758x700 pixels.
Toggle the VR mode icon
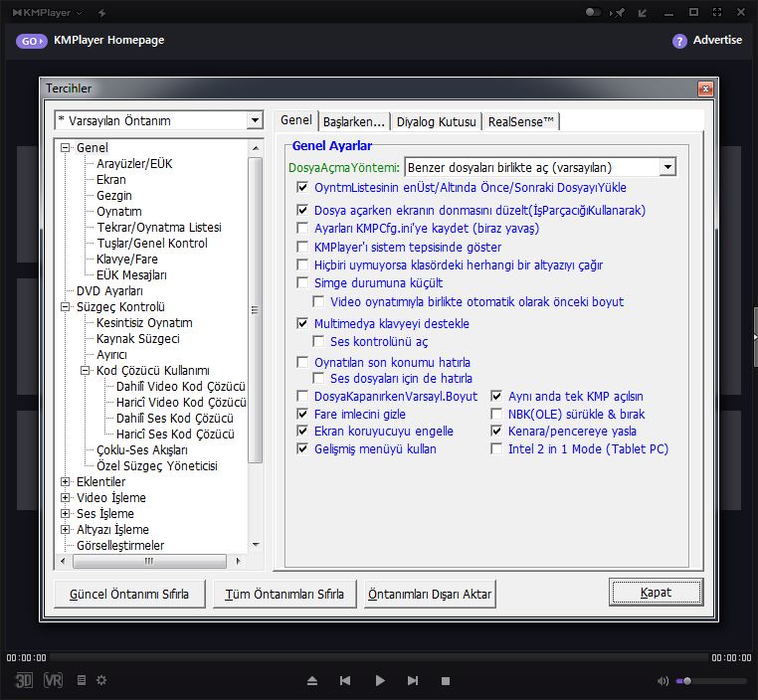pos(53,680)
